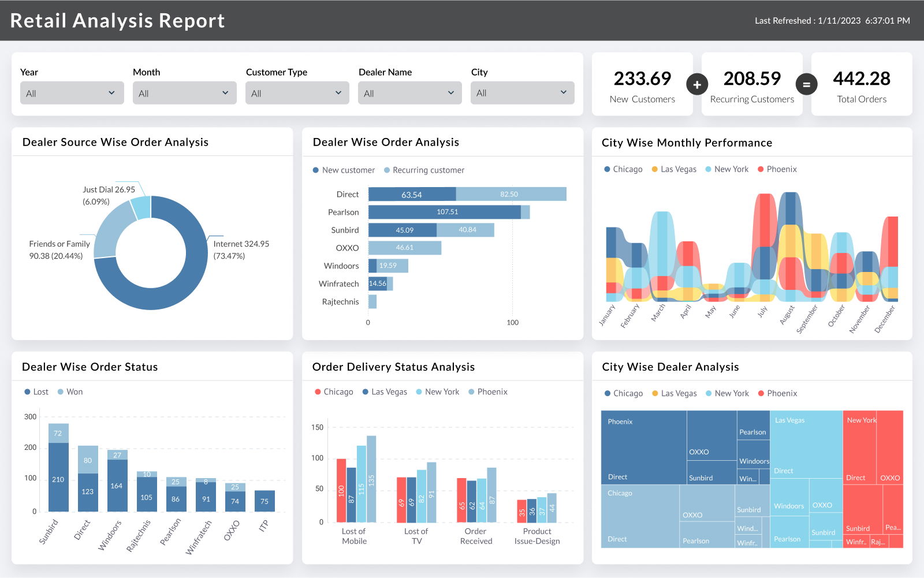Click New customer legend marker in Dealer Wise Order Analysis
Viewport: 924px width, 578px height.
coord(316,170)
